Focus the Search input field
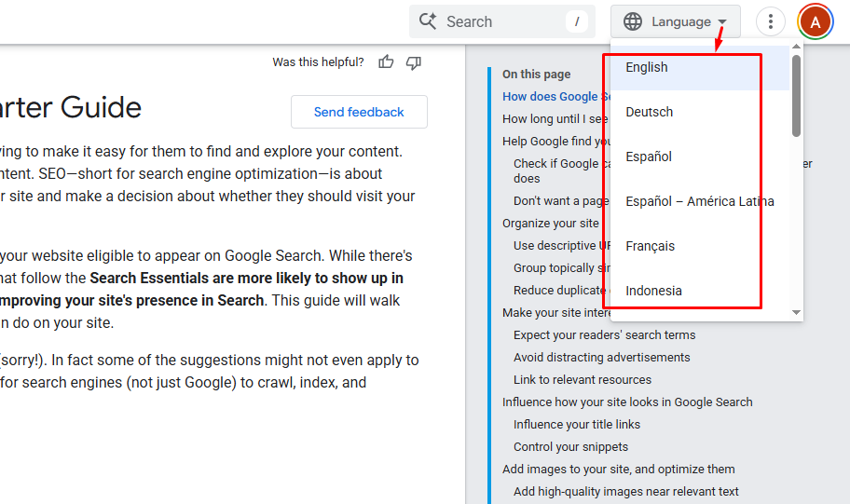This screenshot has width=850, height=504. 503,21
